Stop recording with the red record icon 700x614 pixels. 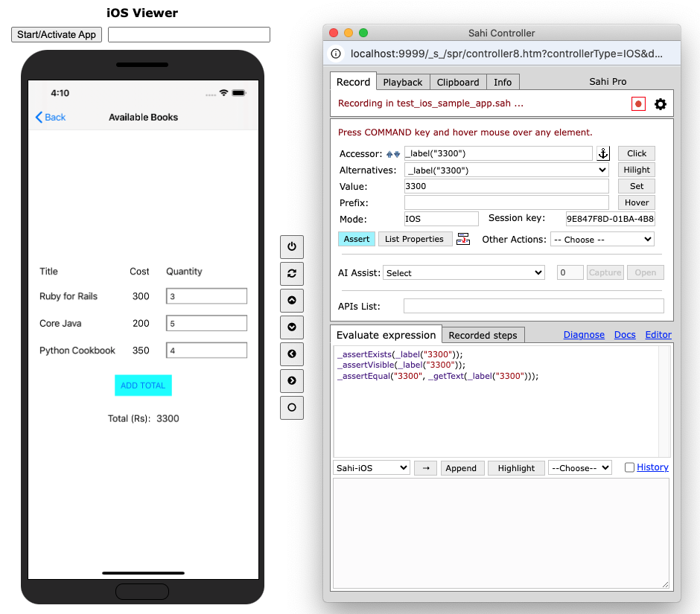click(637, 104)
